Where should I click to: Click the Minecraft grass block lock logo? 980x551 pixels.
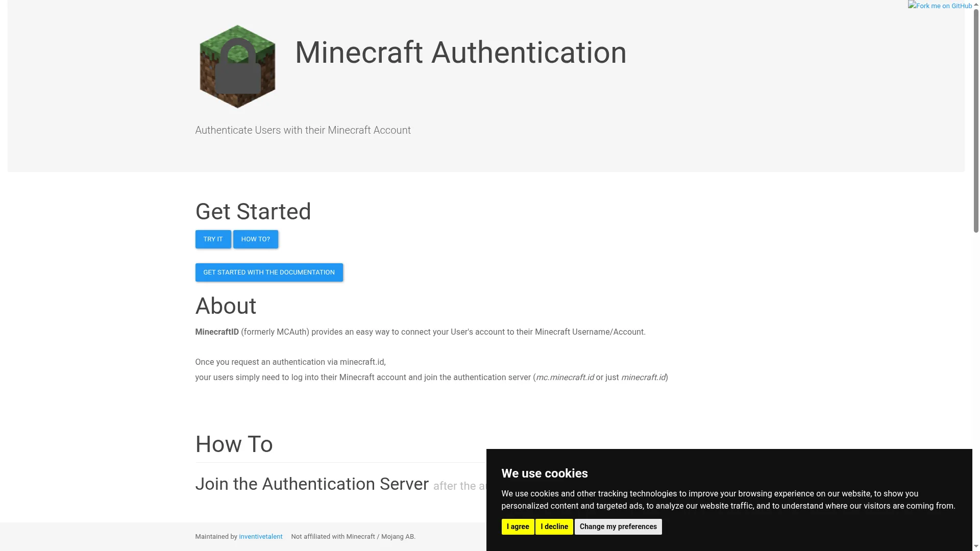point(237,66)
